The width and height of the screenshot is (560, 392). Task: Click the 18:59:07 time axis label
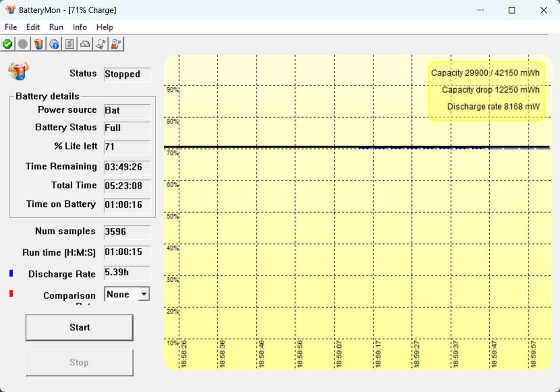tap(339, 353)
